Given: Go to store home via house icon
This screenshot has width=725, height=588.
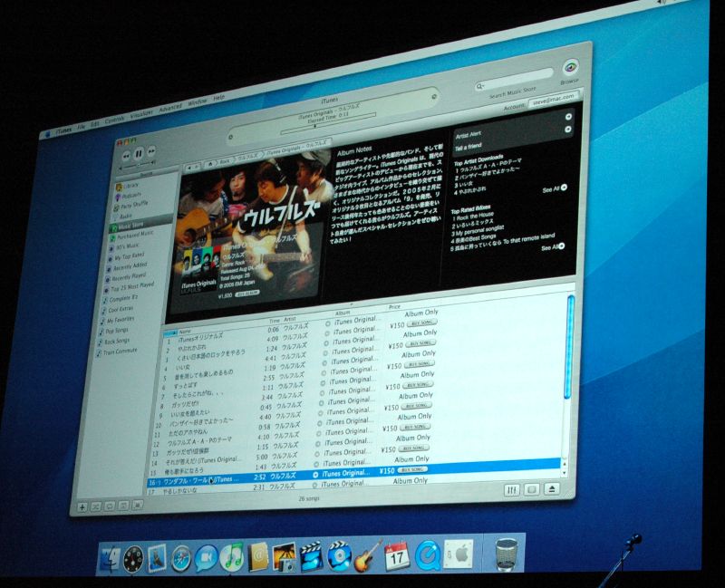Looking at the screenshot, I should (x=210, y=164).
